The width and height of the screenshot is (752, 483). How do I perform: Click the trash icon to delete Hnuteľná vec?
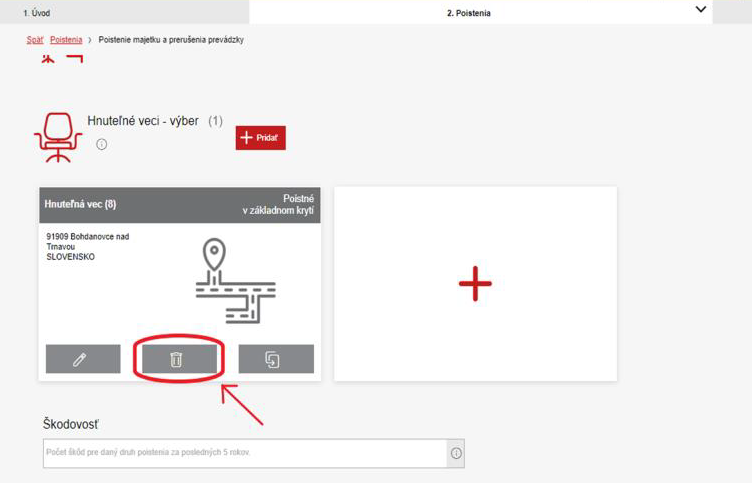click(176, 359)
